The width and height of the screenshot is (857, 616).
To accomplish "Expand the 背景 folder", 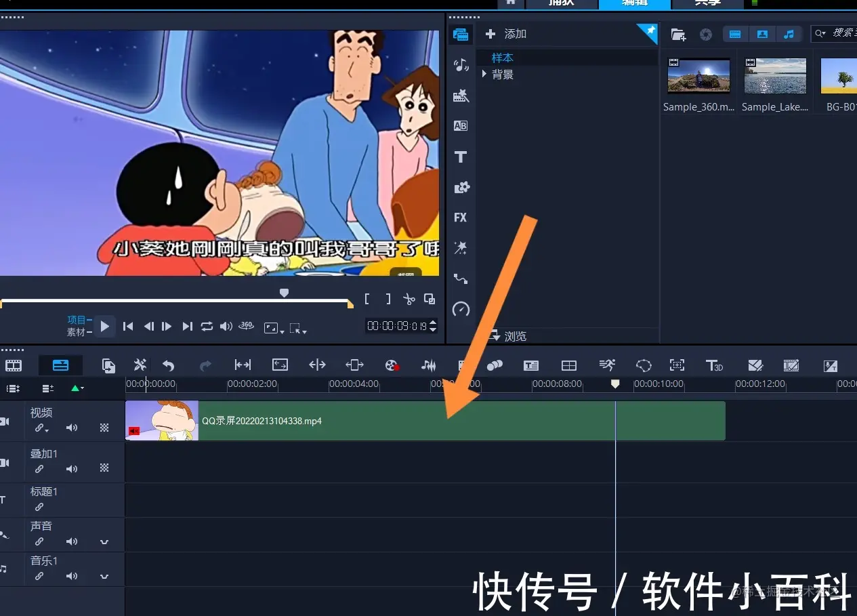I will point(484,74).
